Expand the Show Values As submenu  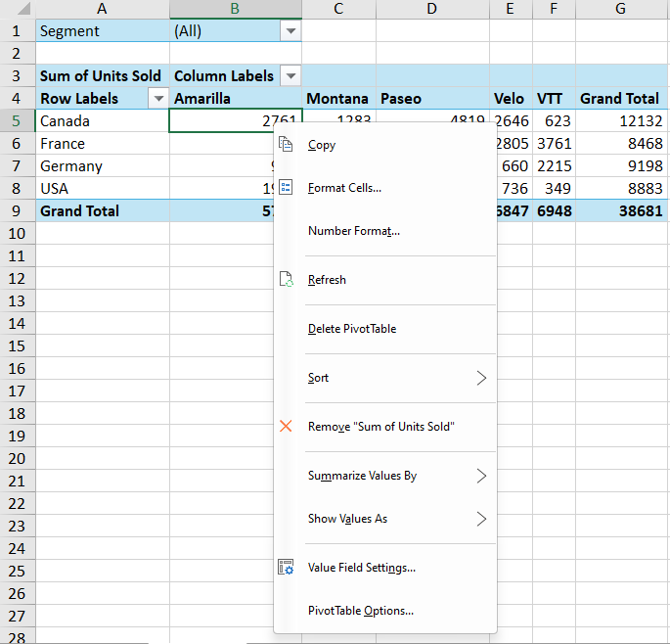pyautogui.click(x=480, y=519)
